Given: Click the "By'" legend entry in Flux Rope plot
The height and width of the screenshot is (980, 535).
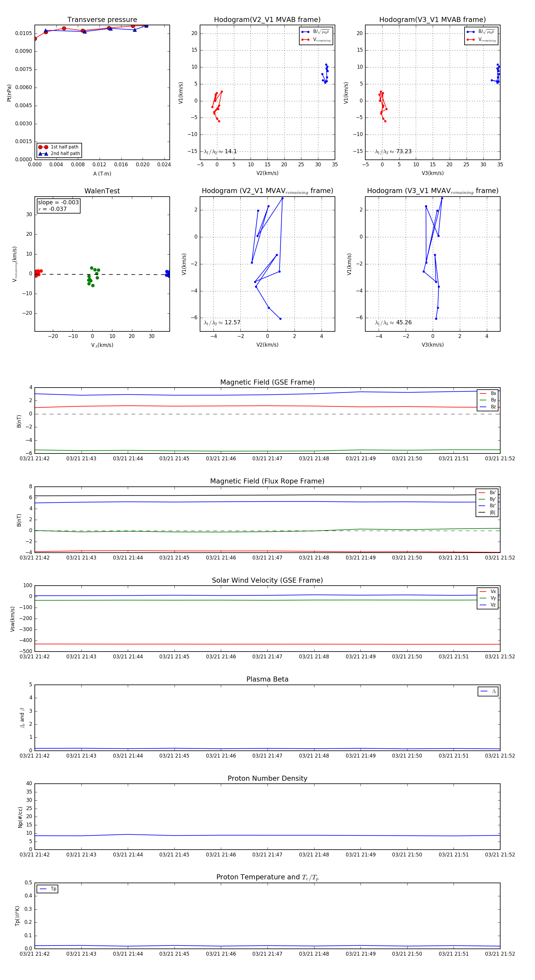Looking at the screenshot, I should pos(487,499).
